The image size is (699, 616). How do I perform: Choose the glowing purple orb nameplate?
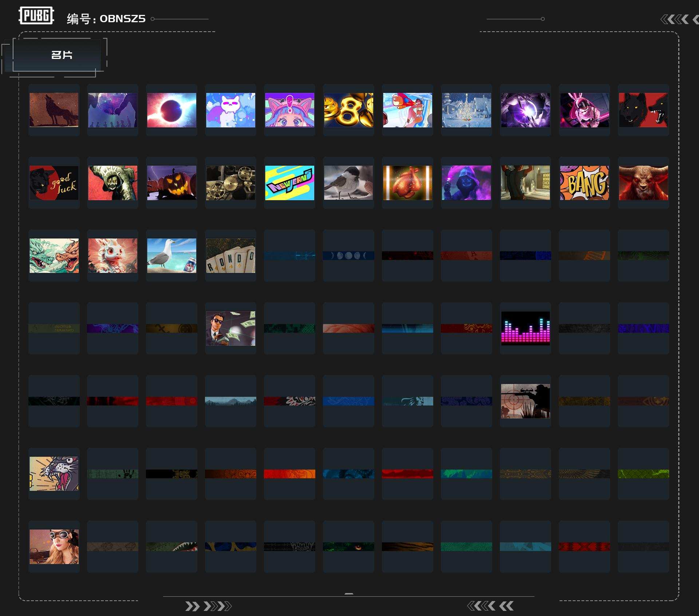point(525,110)
